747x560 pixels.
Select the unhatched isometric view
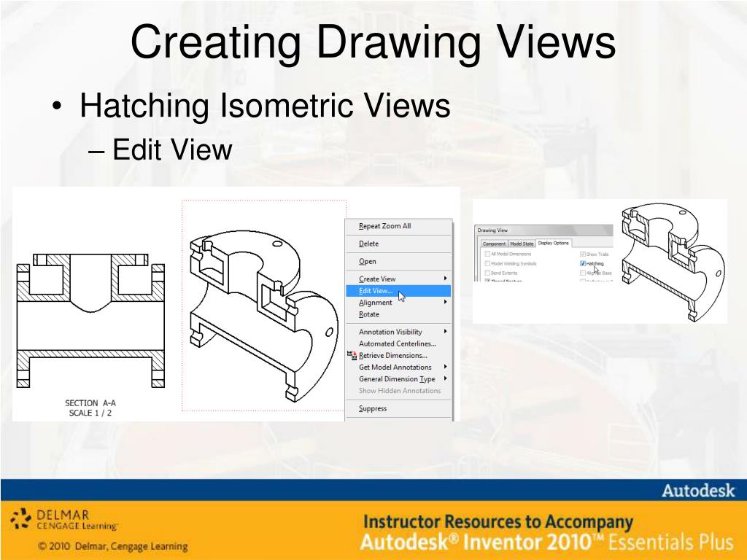pos(263,316)
